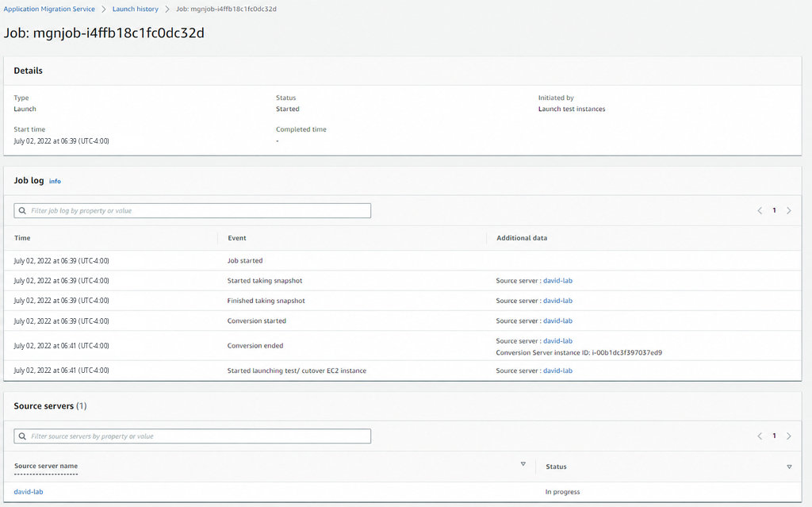Click the job log filter search field
This screenshot has width=812, height=507.
click(192, 210)
